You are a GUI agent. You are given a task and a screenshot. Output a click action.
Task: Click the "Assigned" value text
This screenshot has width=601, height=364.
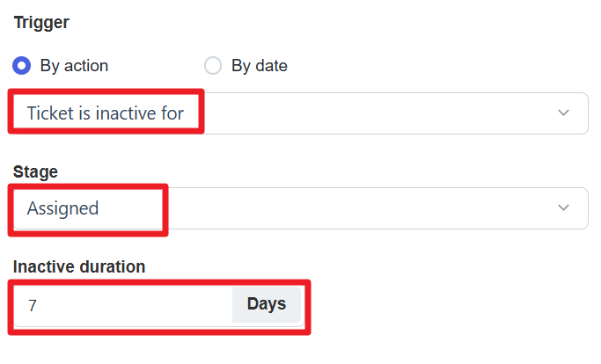pyautogui.click(x=62, y=208)
